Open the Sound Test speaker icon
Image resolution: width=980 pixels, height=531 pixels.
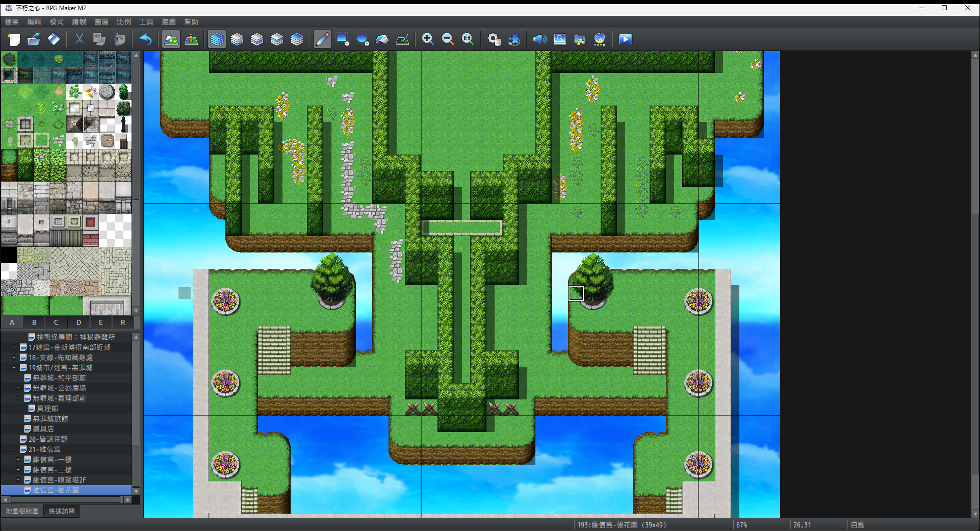click(x=540, y=39)
